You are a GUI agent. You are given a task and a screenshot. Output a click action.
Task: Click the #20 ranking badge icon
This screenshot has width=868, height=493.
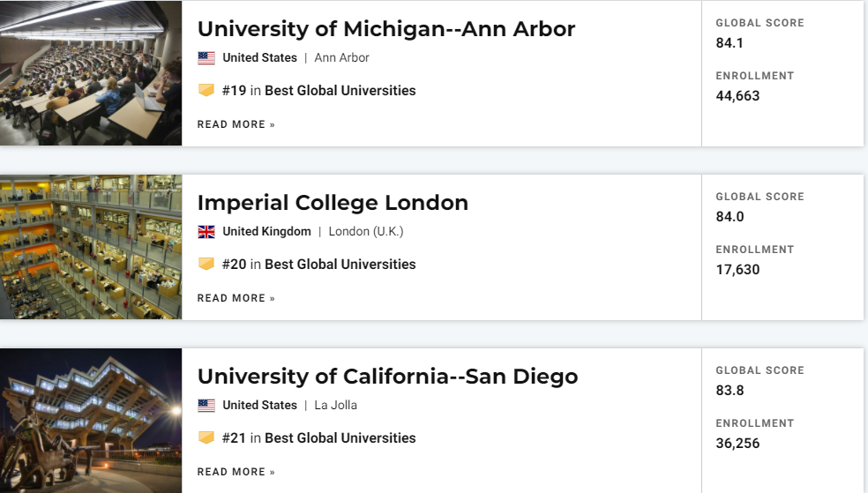coord(206,264)
